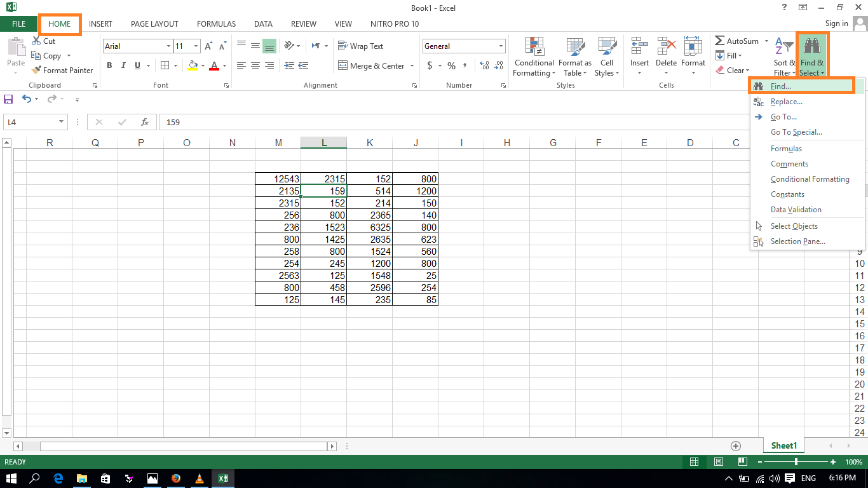868x488 pixels.
Task: Choose Replace... from the menu
Action: (808, 102)
